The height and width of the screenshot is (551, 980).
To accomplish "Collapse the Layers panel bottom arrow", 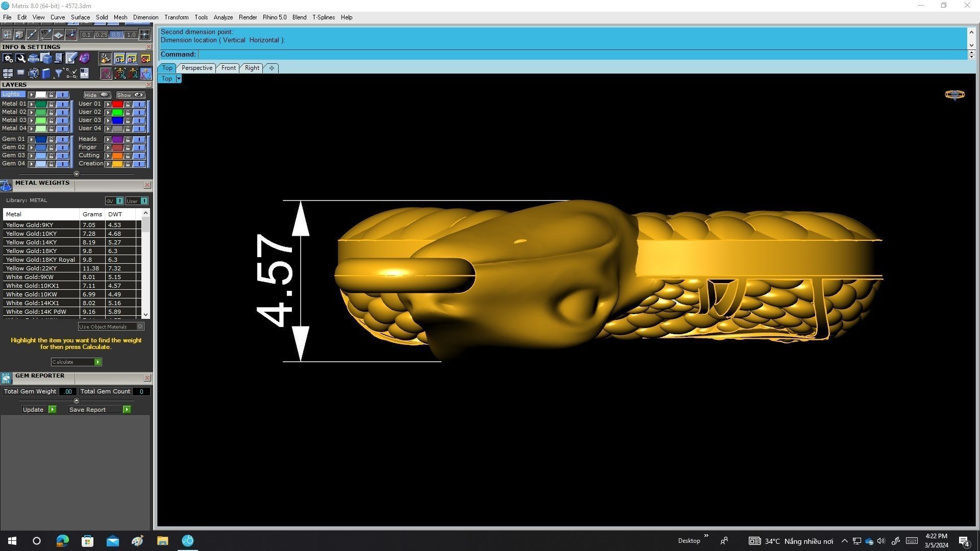I will pyautogui.click(x=77, y=174).
